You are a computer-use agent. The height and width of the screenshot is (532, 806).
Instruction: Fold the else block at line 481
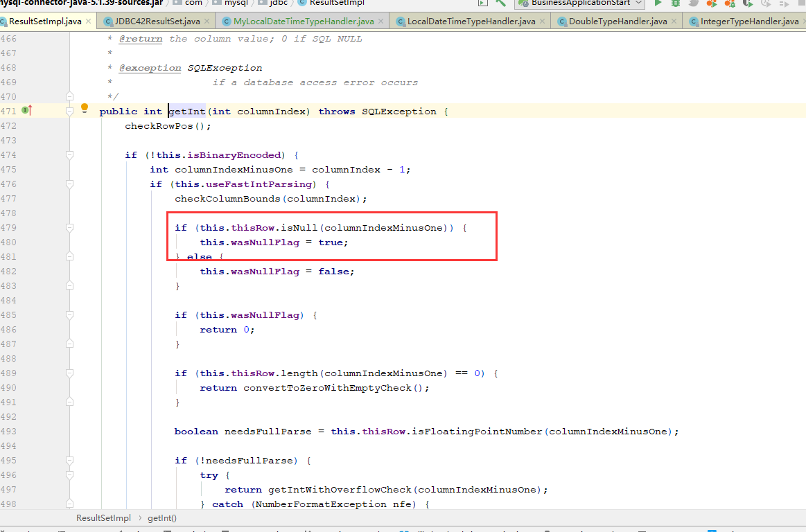tap(69, 256)
